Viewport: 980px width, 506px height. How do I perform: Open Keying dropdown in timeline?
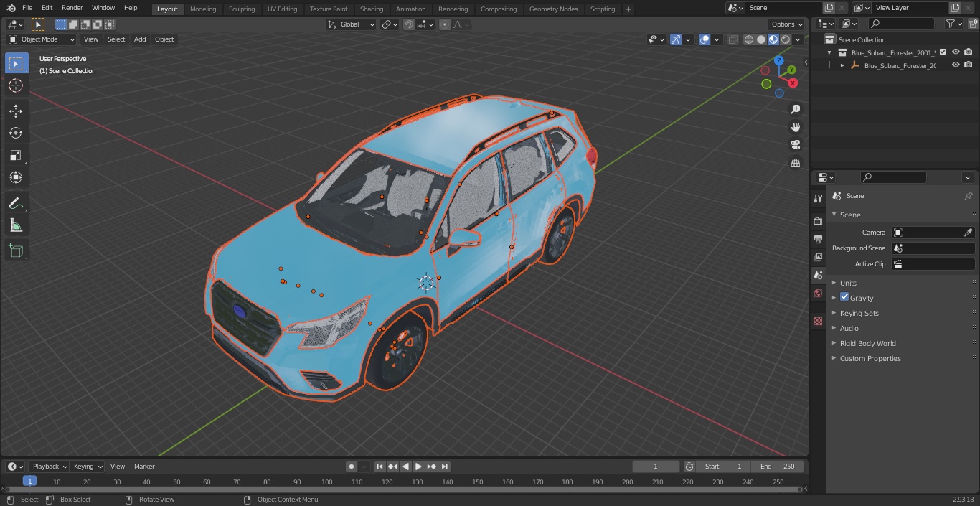(x=87, y=467)
